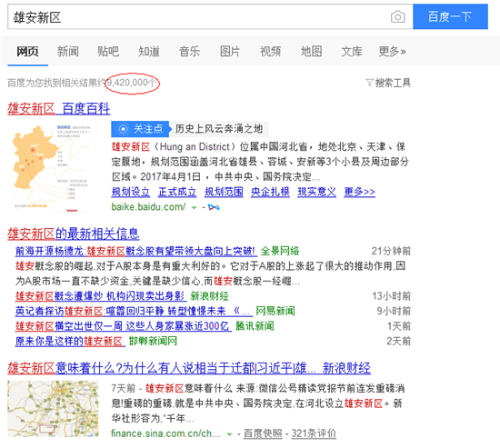Screen dimensions: 500x448
Task: Click the 13小时前 timestamp
Action: point(391,296)
